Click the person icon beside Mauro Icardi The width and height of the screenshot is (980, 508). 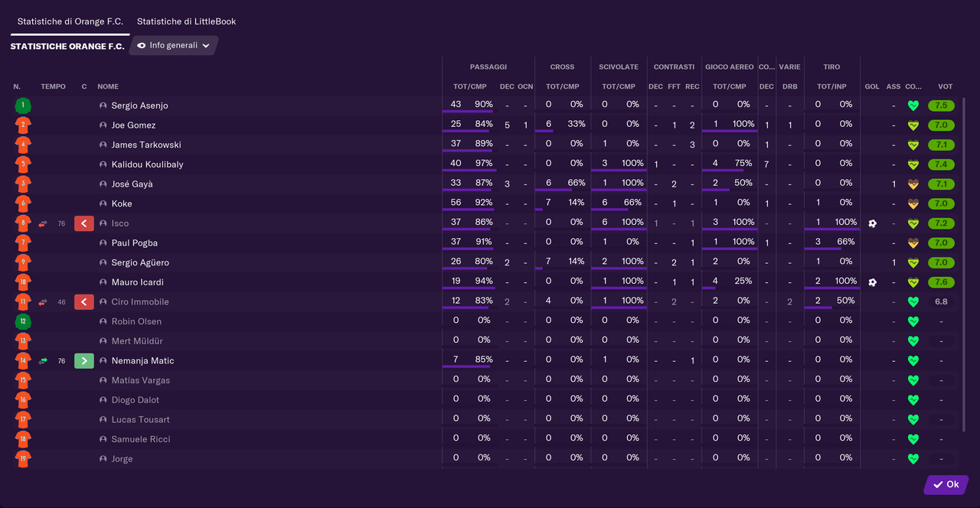103,282
